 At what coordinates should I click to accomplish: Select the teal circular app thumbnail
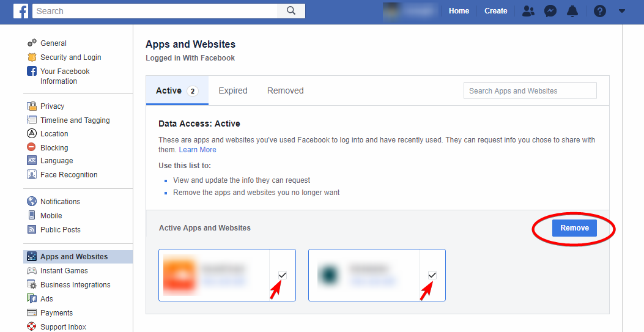tap(328, 275)
